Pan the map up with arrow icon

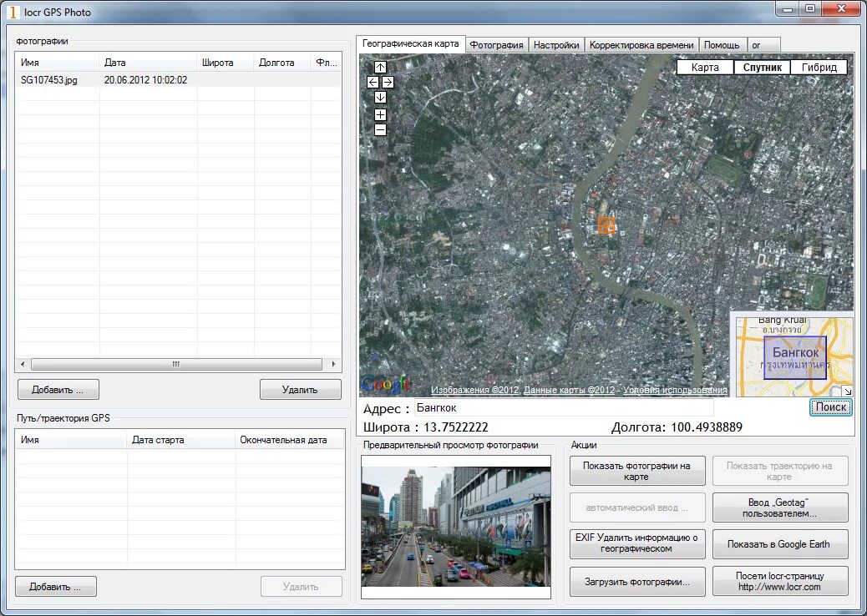(380, 68)
